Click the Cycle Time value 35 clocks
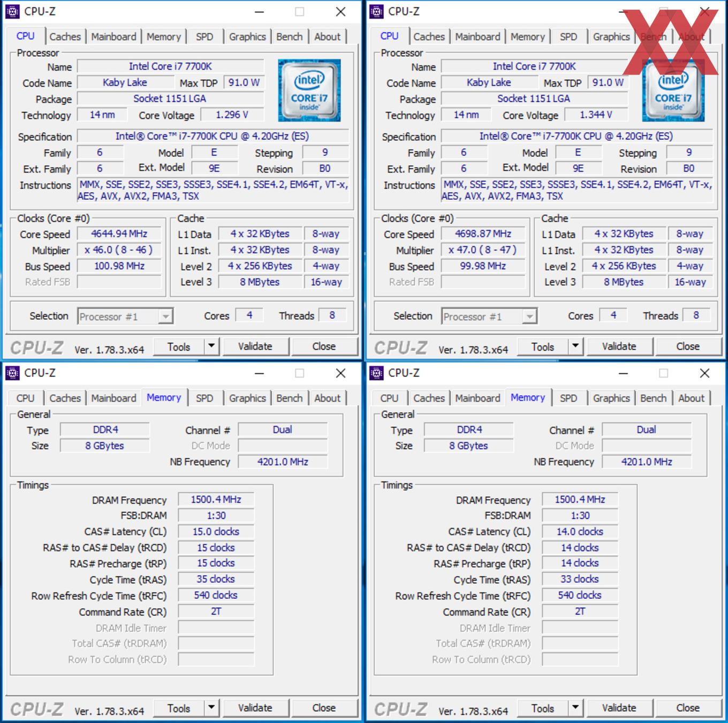This screenshot has height=723, width=728. 216,579
